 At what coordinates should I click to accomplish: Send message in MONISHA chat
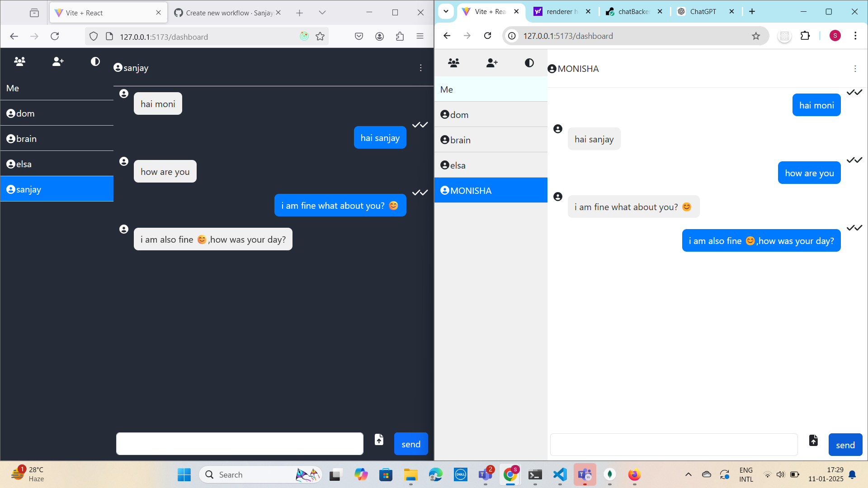pos(845,445)
